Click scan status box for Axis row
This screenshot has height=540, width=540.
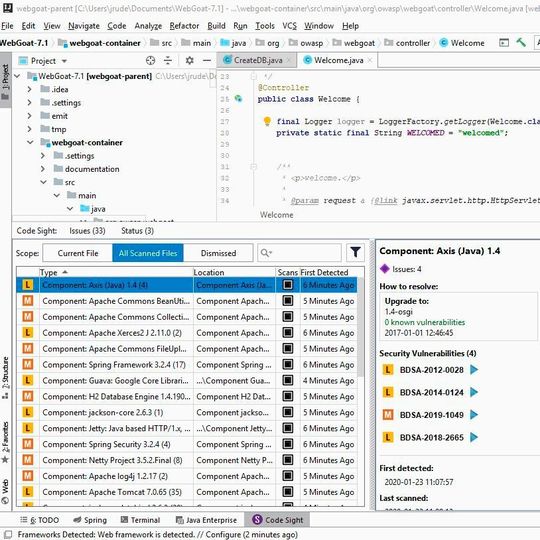click(x=288, y=285)
